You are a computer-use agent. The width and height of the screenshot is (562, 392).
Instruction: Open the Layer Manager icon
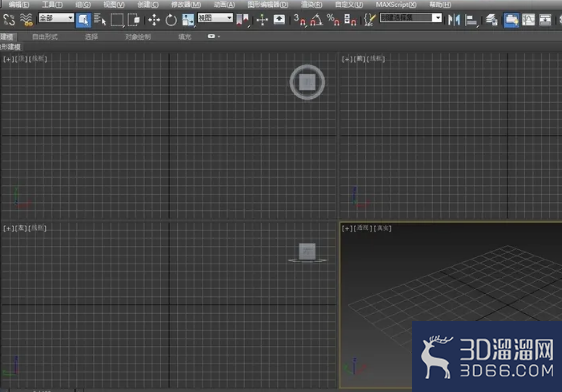491,20
